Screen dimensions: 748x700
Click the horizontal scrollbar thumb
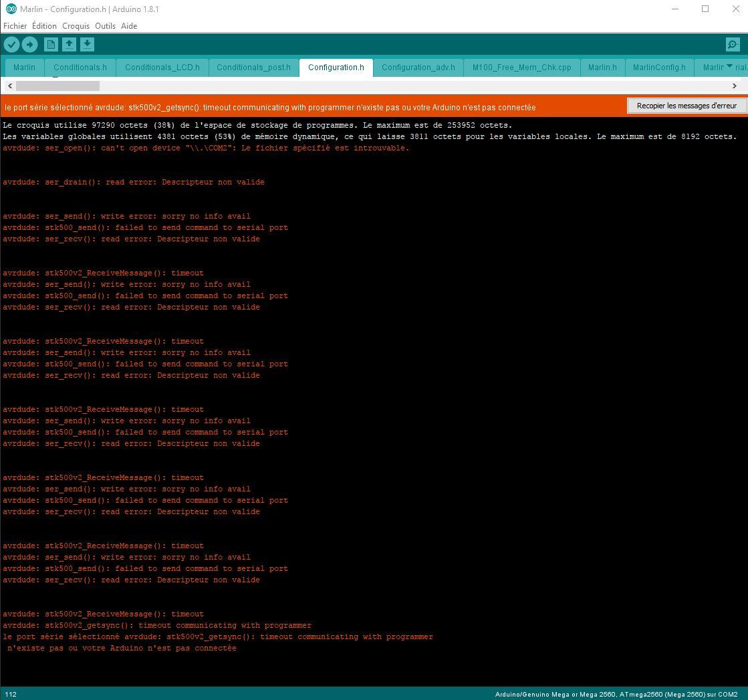click(x=57, y=86)
